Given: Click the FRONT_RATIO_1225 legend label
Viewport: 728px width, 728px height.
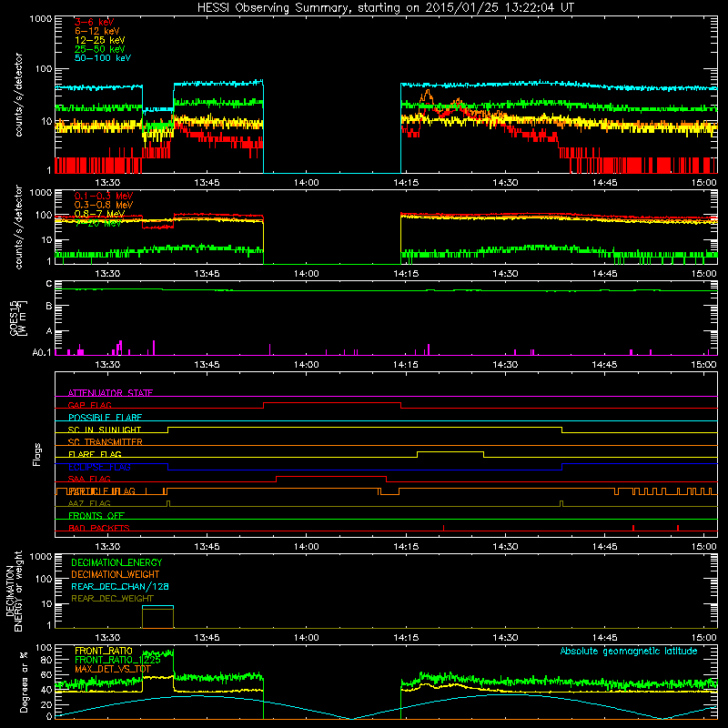Looking at the screenshot, I should [x=118, y=660].
